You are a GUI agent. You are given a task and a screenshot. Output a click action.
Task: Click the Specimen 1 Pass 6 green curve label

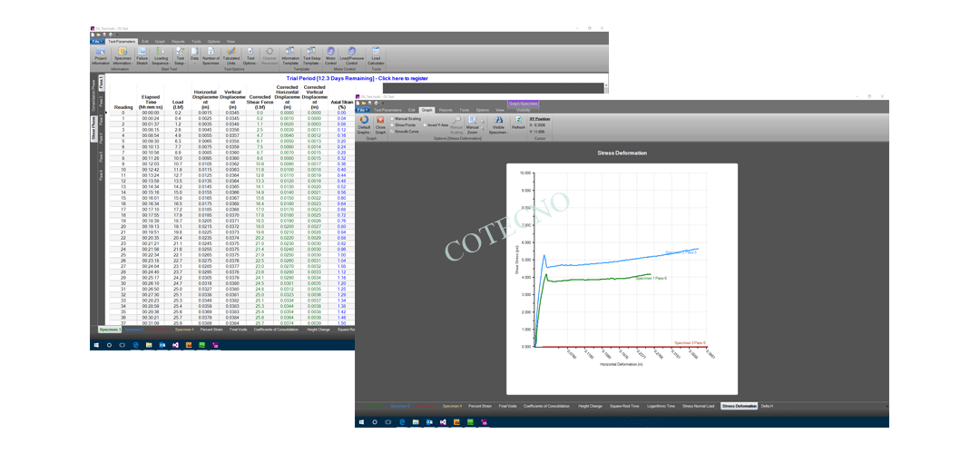651,278
